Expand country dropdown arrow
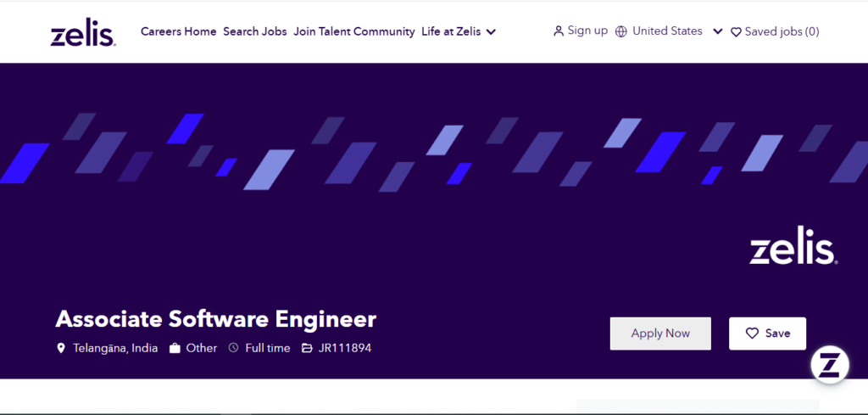 717,31
